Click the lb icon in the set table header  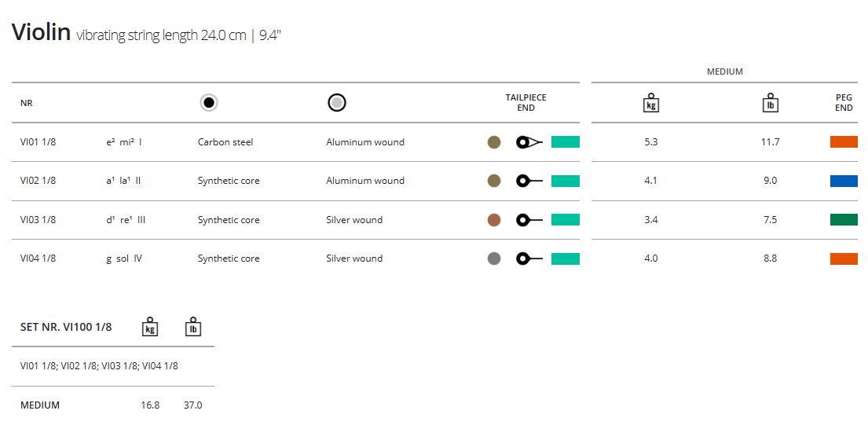click(x=192, y=327)
